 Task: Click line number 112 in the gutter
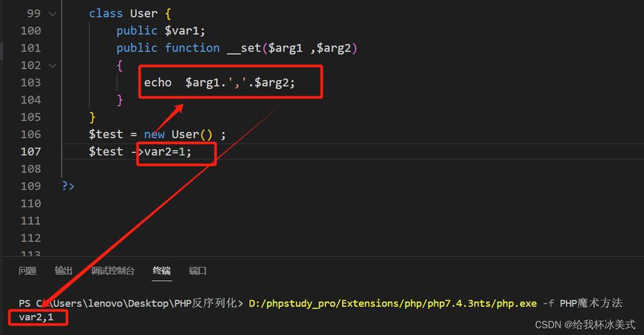(x=31, y=238)
